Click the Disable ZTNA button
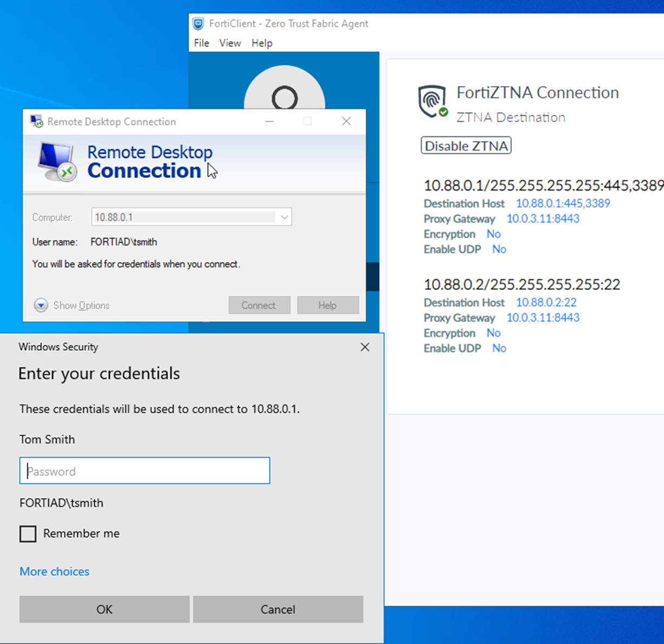 [x=466, y=146]
